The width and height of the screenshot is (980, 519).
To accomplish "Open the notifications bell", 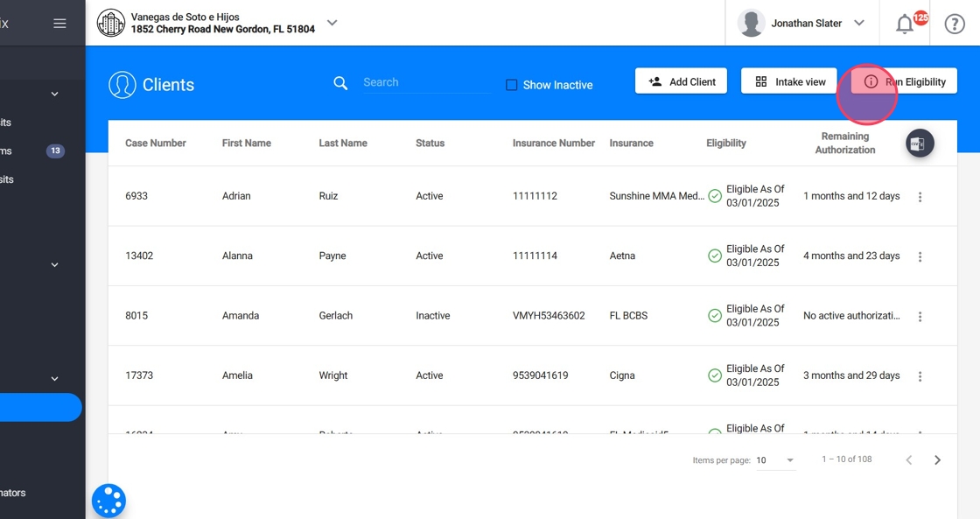I will (905, 25).
